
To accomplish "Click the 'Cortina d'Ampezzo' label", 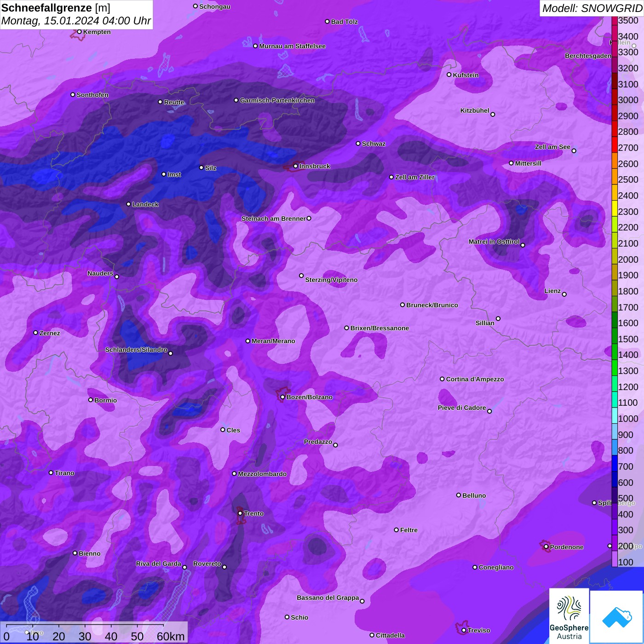I will point(475,379).
